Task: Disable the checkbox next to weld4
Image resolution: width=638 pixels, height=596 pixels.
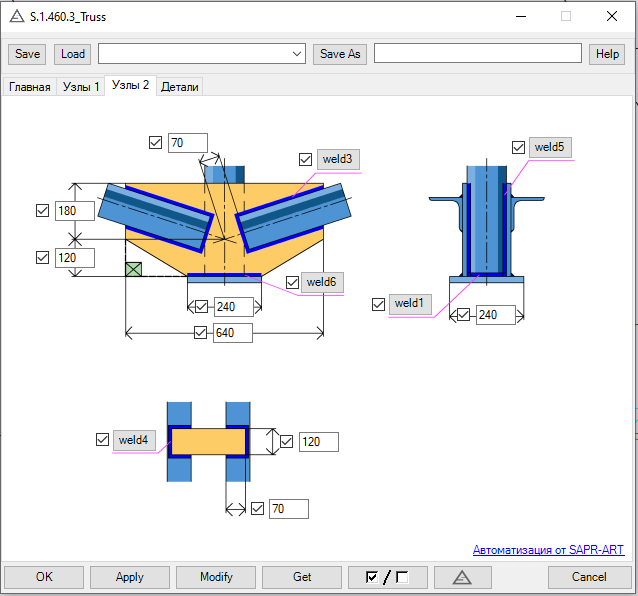Action: click(102, 440)
